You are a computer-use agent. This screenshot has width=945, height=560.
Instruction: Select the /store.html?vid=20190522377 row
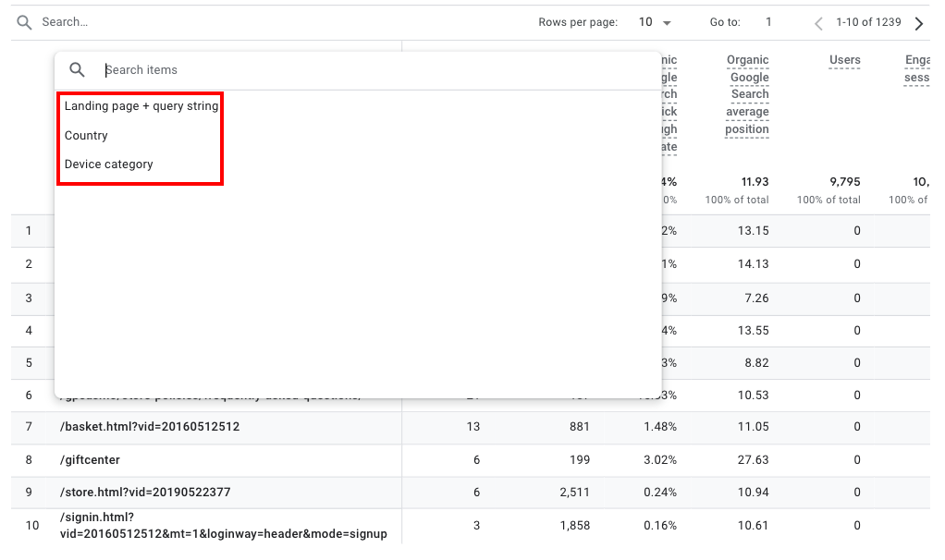tap(145, 493)
